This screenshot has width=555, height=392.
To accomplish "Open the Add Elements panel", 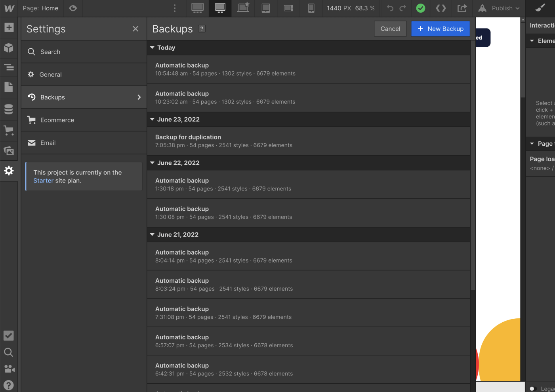I will tap(9, 27).
